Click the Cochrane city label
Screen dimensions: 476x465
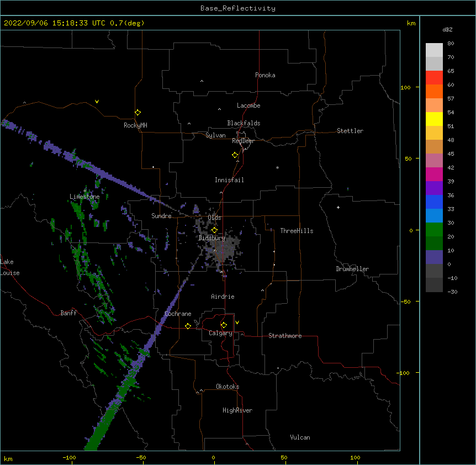[x=178, y=314]
